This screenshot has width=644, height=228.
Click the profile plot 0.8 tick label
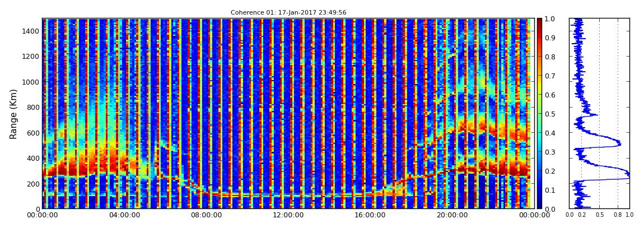618,215
